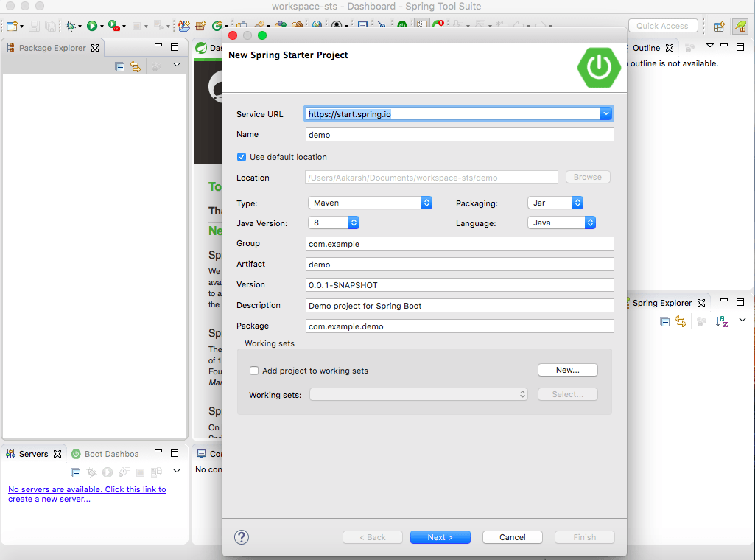
Task: Enable Add project to working sets
Action: (x=253, y=371)
